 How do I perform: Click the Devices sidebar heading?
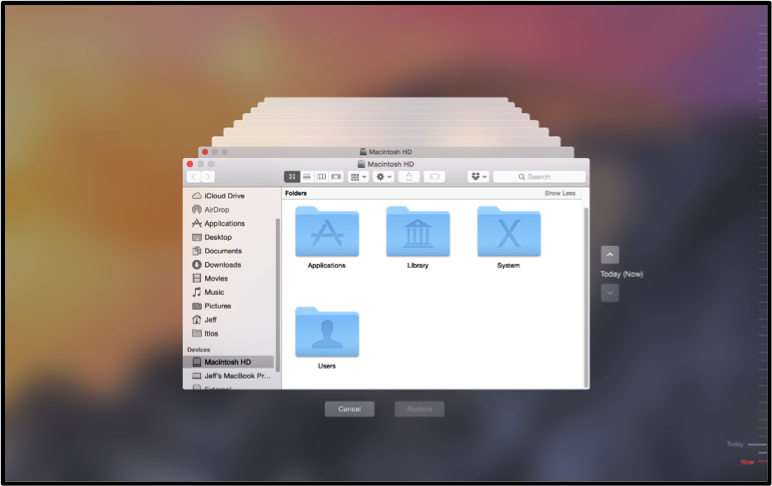tap(198, 350)
